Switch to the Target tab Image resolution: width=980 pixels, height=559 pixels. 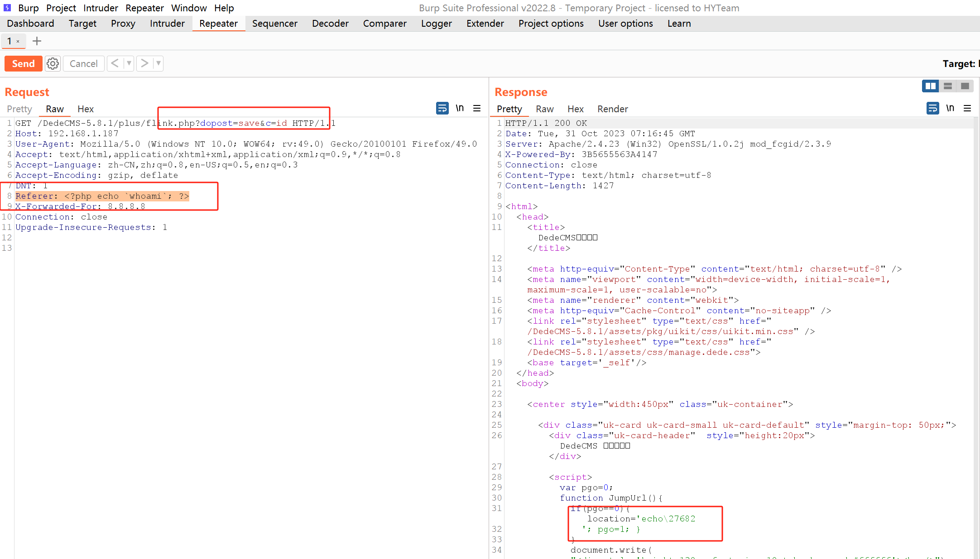[82, 24]
